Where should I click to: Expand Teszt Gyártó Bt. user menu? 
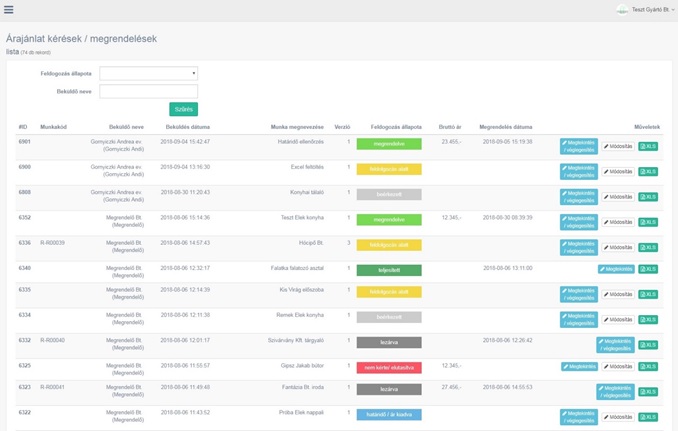pos(645,10)
